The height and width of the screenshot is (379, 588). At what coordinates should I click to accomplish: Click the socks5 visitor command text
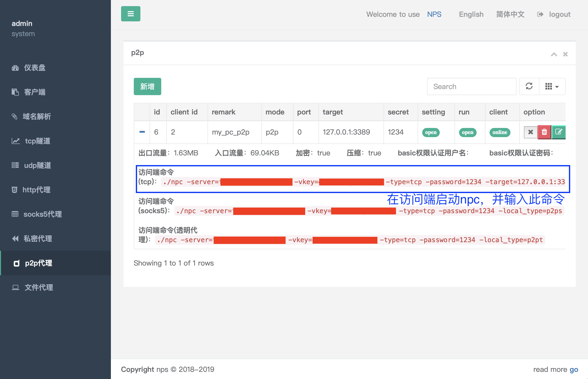[x=369, y=211]
